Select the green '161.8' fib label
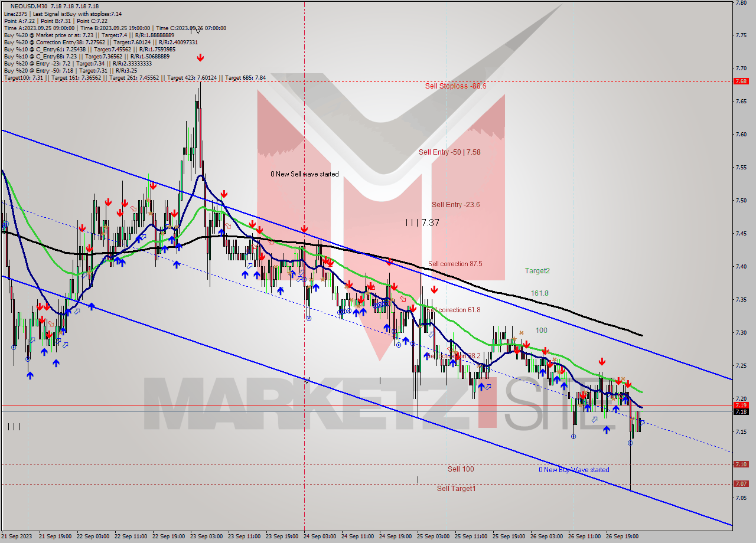 click(539, 293)
